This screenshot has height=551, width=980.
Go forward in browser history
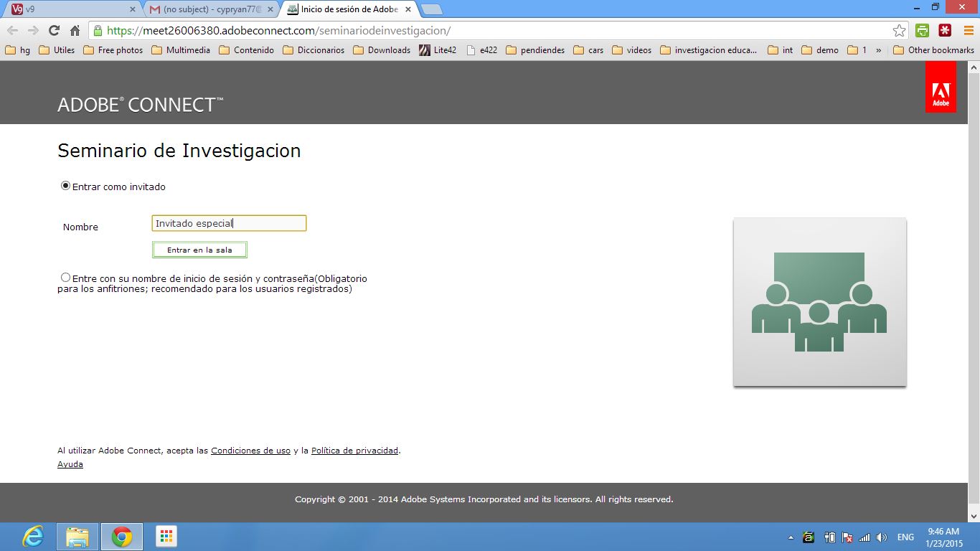click(x=33, y=30)
